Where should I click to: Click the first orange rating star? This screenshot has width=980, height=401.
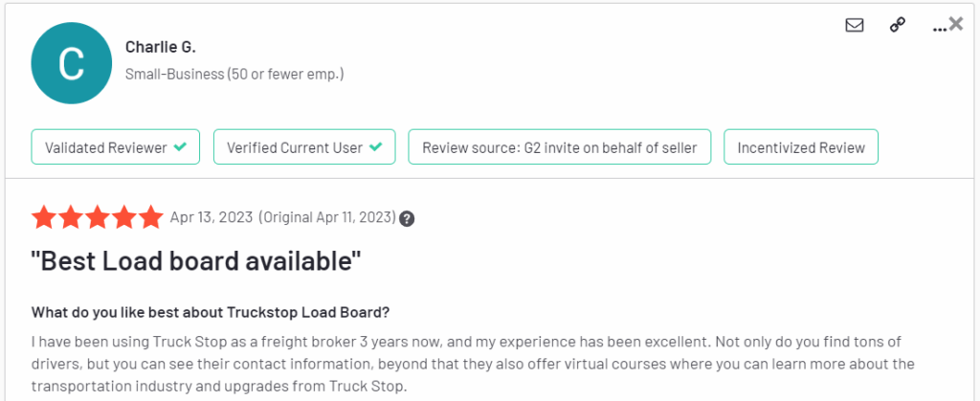(x=43, y=217)
